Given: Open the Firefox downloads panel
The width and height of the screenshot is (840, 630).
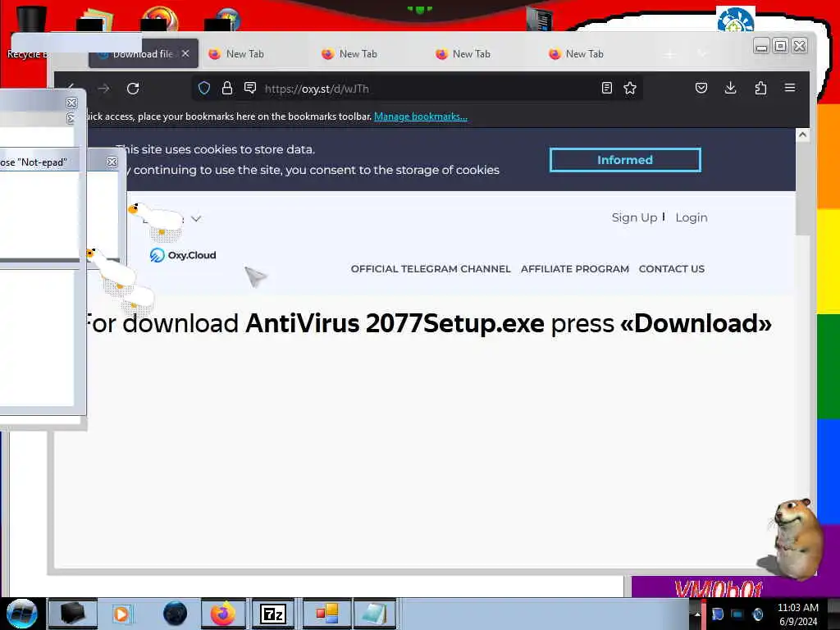Looking at the screenshot, I should point(731,88).
